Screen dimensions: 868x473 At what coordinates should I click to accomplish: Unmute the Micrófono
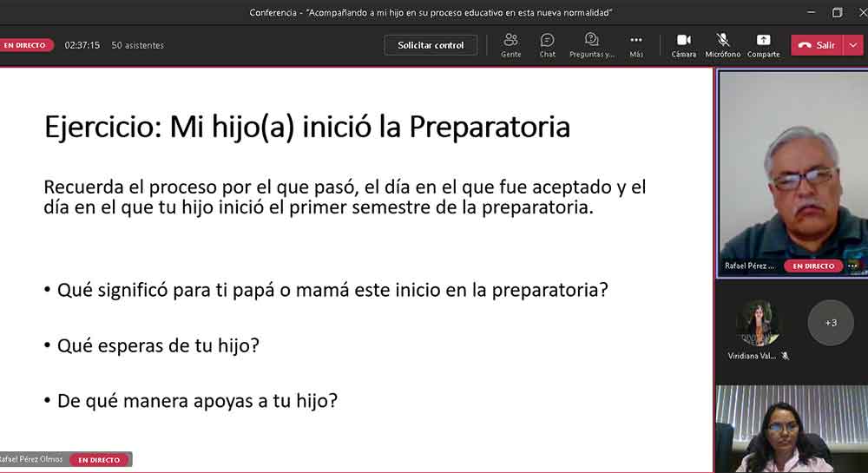point(722,45)
